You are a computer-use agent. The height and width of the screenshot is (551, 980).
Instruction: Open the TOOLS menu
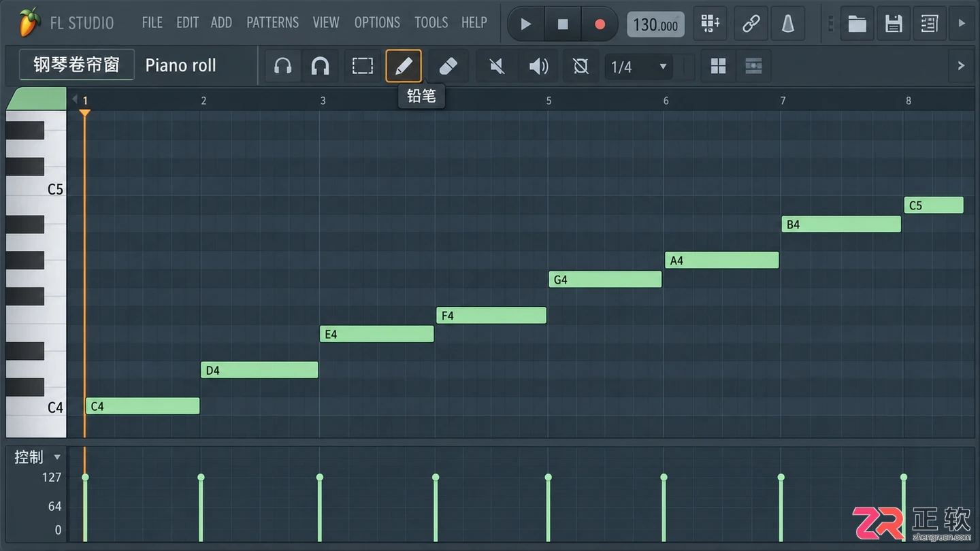[431, 23]
